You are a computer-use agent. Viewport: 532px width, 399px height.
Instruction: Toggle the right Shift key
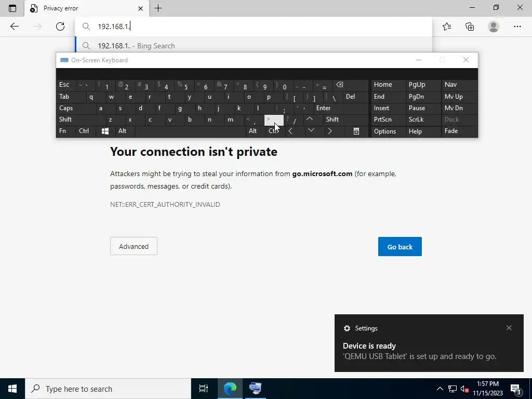coord(345,120)
